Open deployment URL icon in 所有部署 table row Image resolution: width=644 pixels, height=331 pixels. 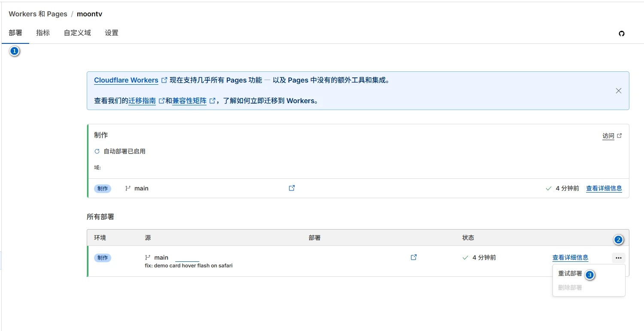coord(413,257)
